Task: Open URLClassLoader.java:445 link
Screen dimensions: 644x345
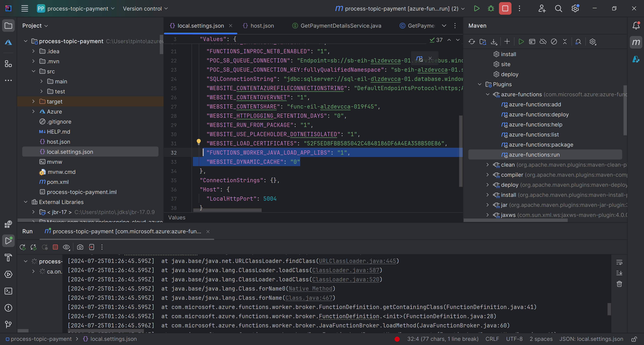Action: click(x=358, y=261)
